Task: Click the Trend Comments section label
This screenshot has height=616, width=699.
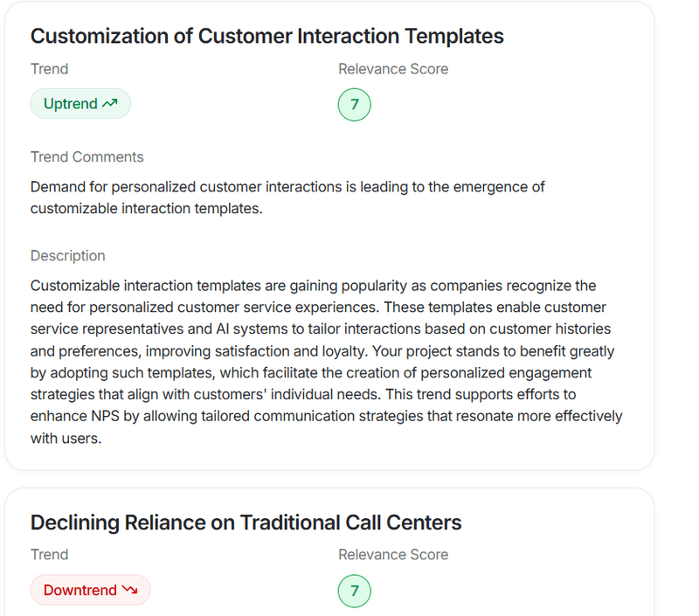Action: tap(87, 157)
